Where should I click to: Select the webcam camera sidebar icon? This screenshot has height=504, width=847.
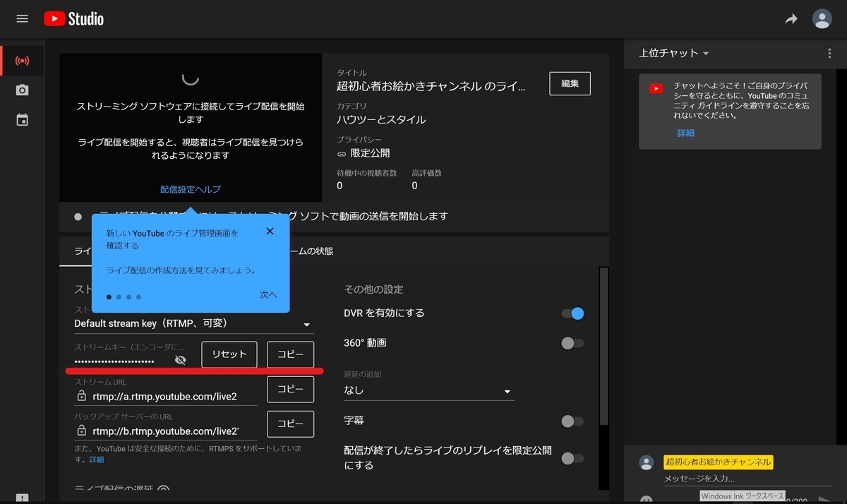pyautogui.click(x=23, y=90)
